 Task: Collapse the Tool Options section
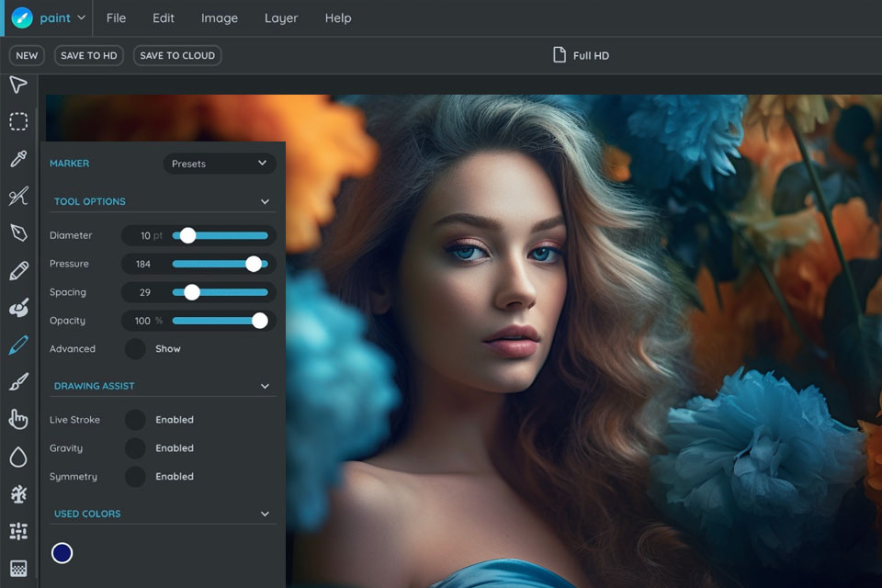pos(265,201)
